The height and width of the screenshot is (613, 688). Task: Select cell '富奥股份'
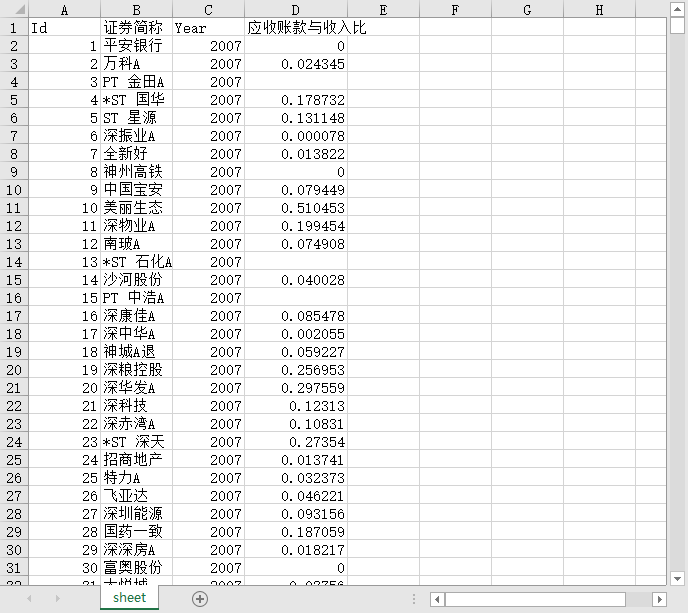[x=136, y=568]
